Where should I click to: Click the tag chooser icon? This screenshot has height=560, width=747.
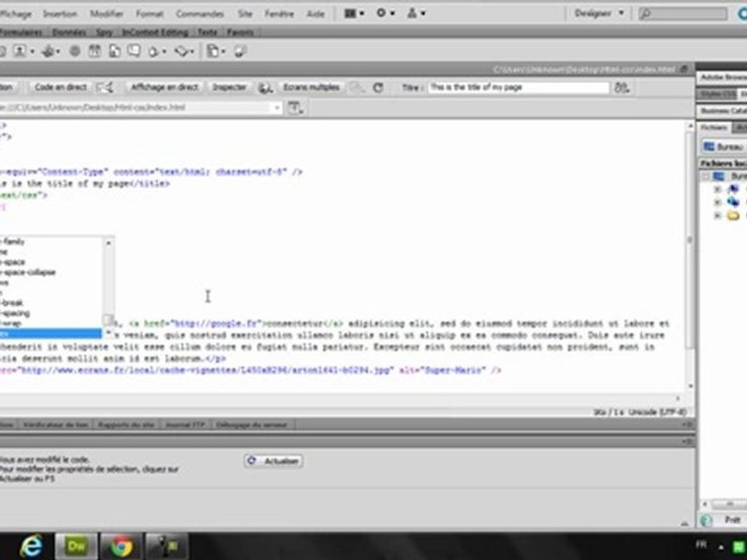click(x=240, y=51)
